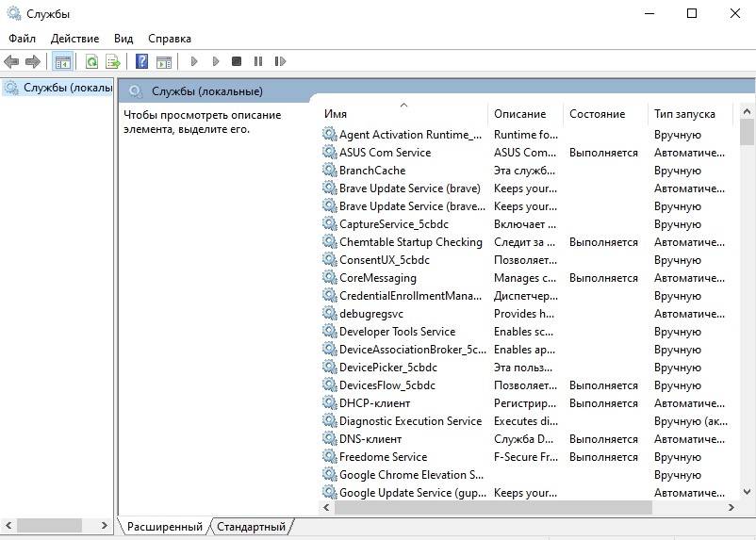Select the DHCP-клиент service row
This screenshot has width=756, height=540.
374,403
